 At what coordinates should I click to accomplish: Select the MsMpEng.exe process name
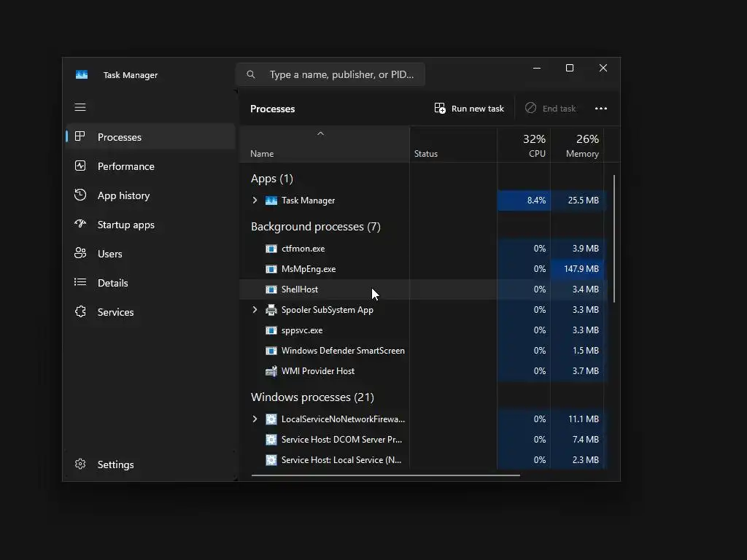coord(309,269)
